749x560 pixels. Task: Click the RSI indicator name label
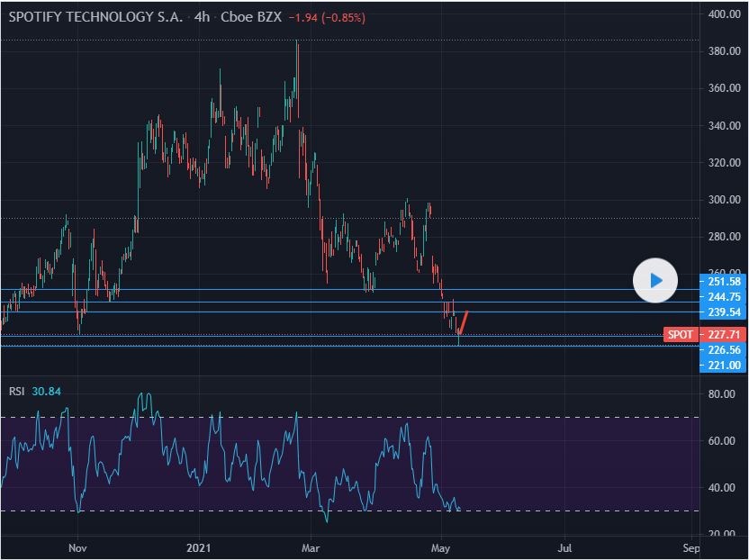coord(16,392)
